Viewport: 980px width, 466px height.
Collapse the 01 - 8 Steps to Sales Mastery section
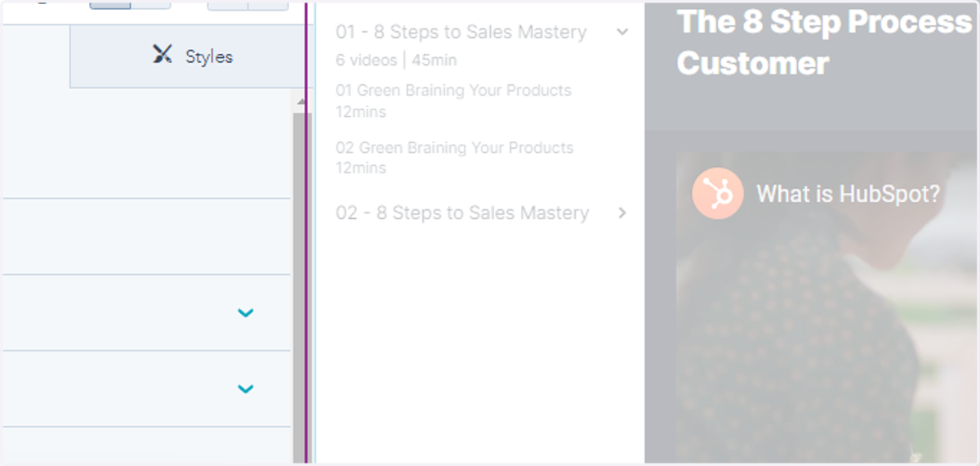click(622, 33)
